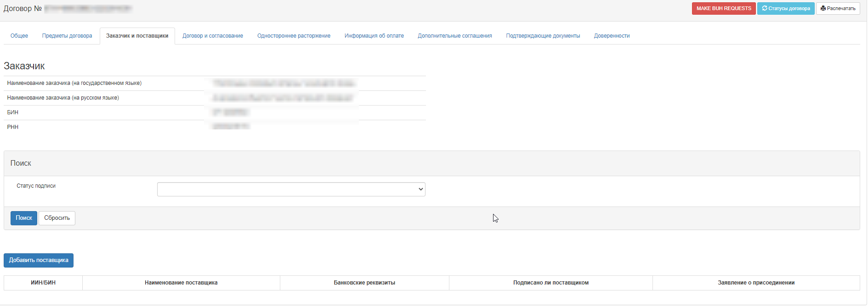View the Подтверждающие документы tab
This screenshot has width=868, height=307.
click(543, 36)
